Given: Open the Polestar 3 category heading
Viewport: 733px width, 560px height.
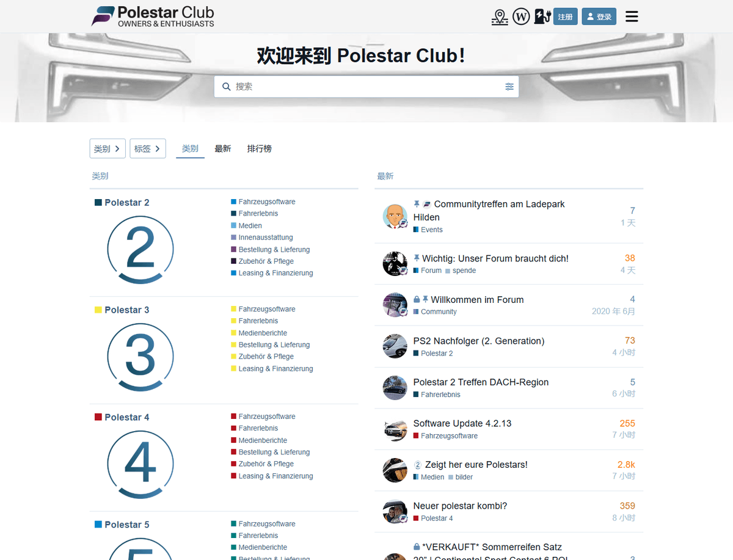Looking at the screenshot, I should pos(126,310).
